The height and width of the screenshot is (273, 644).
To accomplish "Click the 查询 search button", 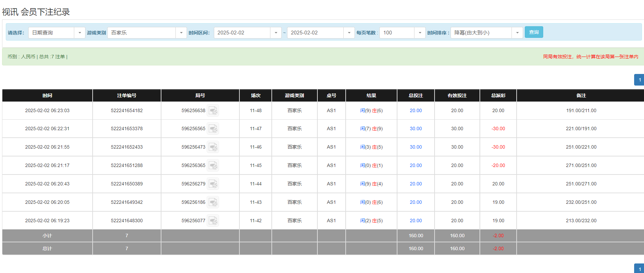I will 534,32.
